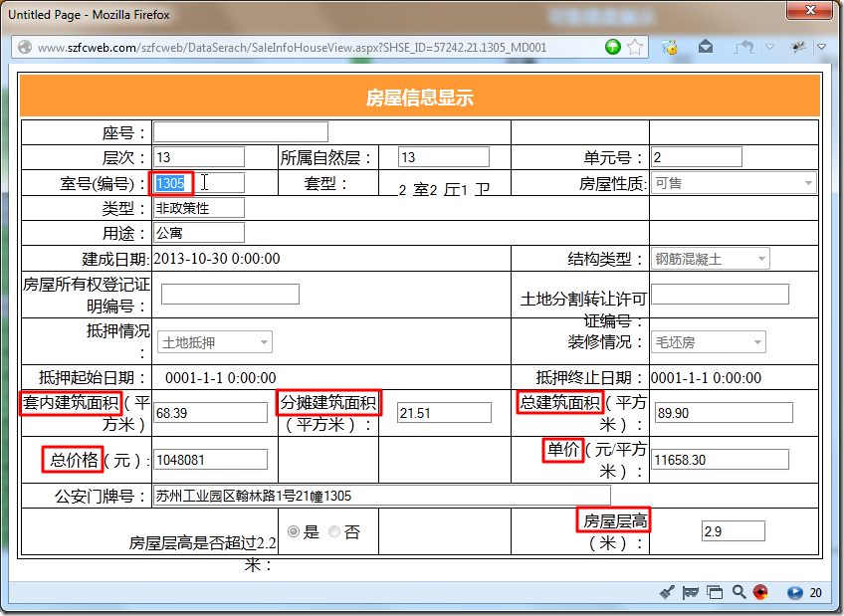Click the 房屋层高 field 2.9
The height and width of the screenshot is (616, 844).
pos(734,531)
